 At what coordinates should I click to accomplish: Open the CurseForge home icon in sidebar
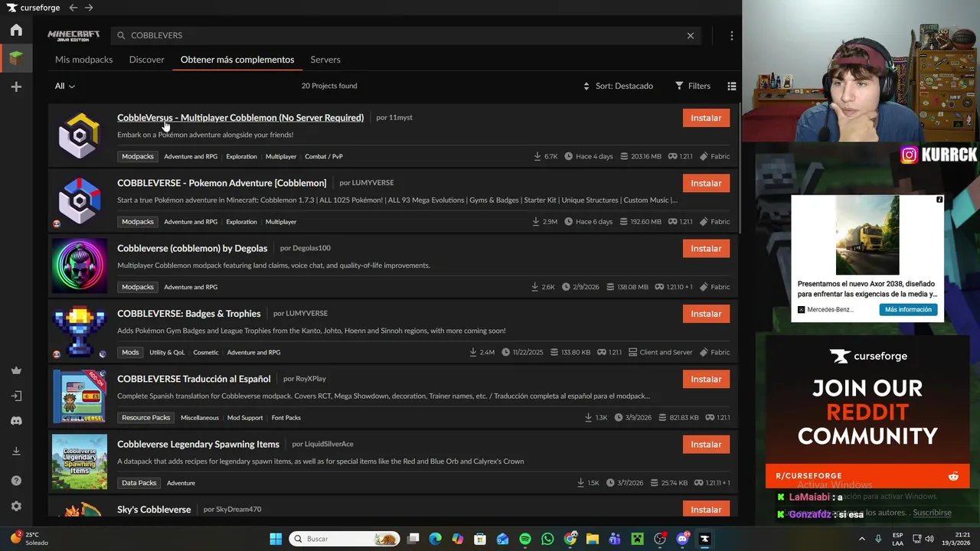point(16,30)
